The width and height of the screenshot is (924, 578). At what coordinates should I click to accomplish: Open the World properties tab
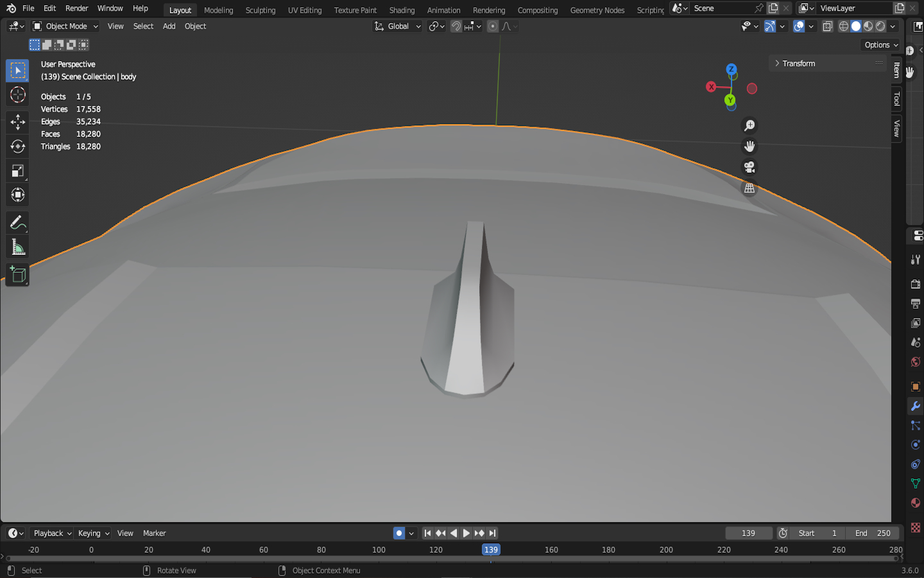[x=916, y=362]
